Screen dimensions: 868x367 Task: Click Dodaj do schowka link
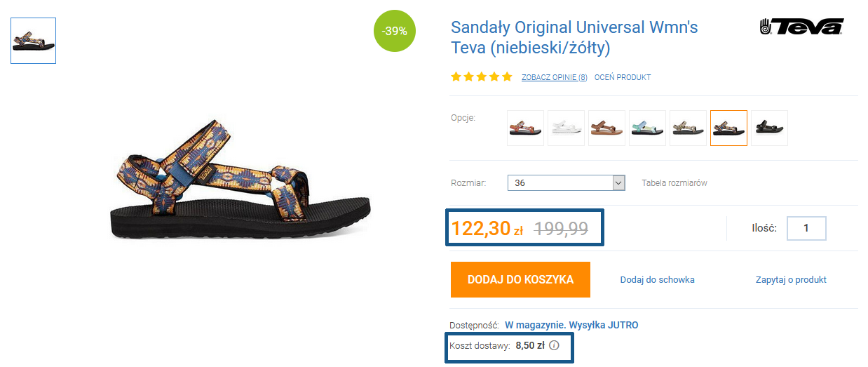click(x=657, y=280)
